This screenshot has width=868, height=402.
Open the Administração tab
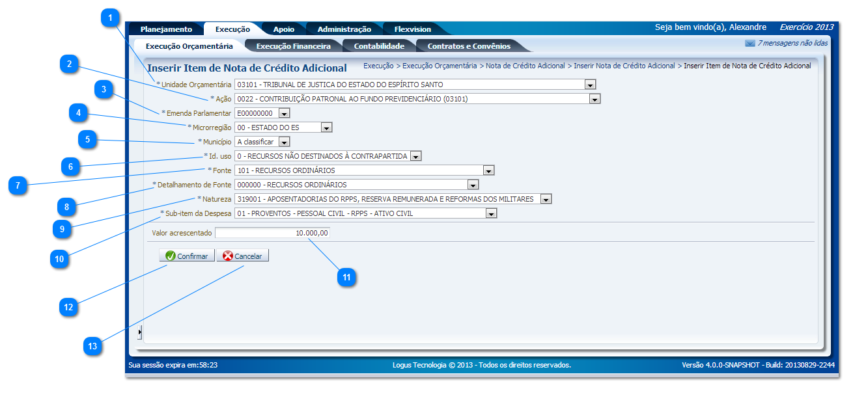[x=344, y=29]
